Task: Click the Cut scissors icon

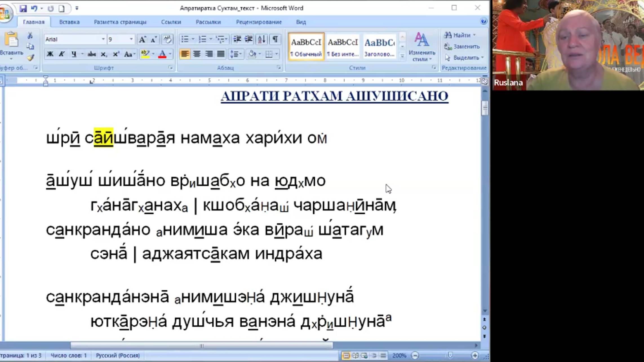Action: 30,35
